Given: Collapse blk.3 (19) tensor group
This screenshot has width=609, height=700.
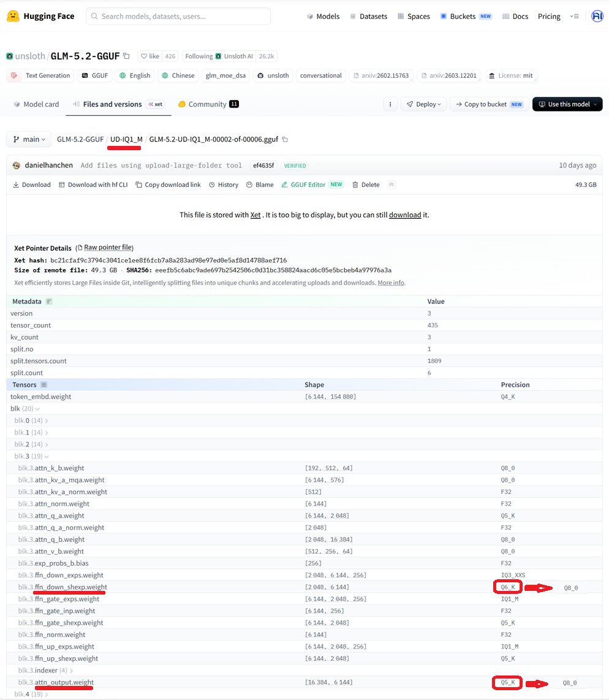Looking at the screenshot, I should 31,456.
